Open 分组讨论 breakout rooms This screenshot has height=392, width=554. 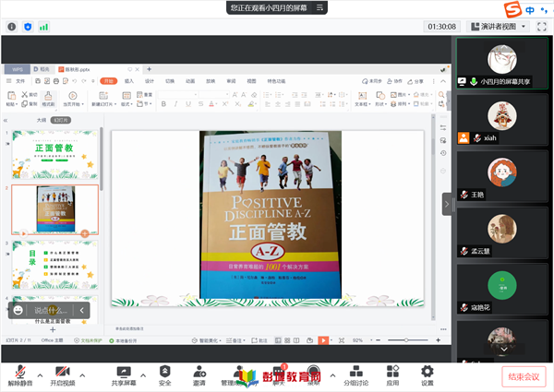[356, 376]
